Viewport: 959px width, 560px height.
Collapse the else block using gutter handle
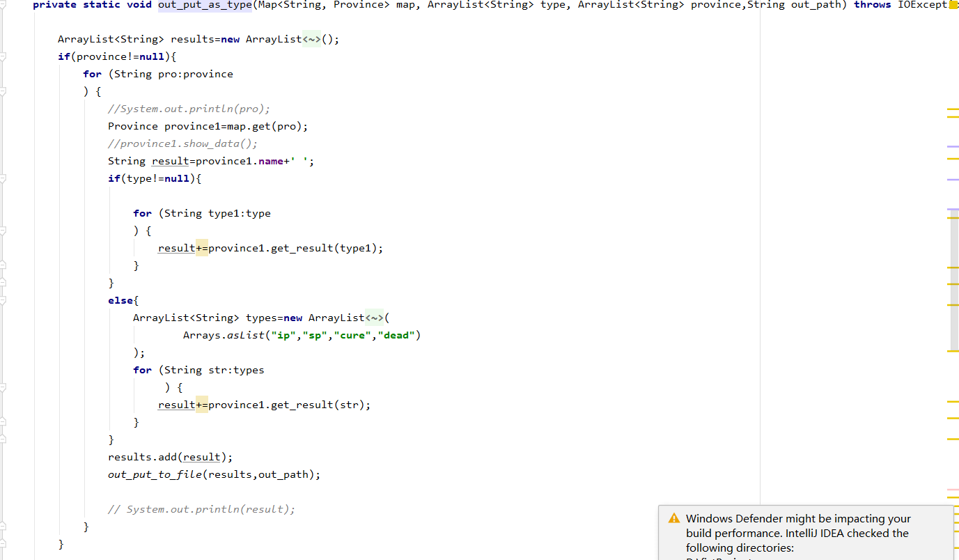[x=3, y=300]
